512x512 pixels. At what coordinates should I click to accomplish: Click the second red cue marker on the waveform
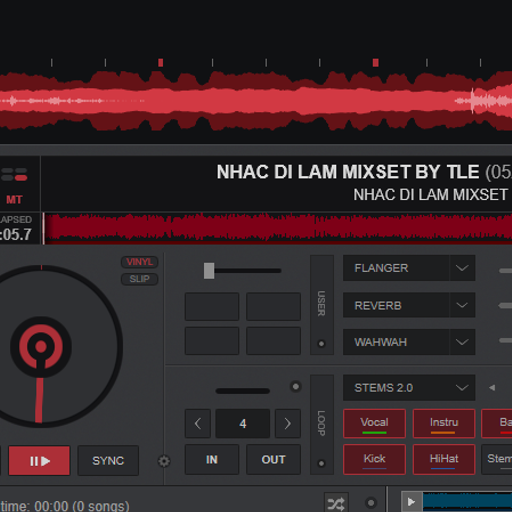[x=376, y=63]
